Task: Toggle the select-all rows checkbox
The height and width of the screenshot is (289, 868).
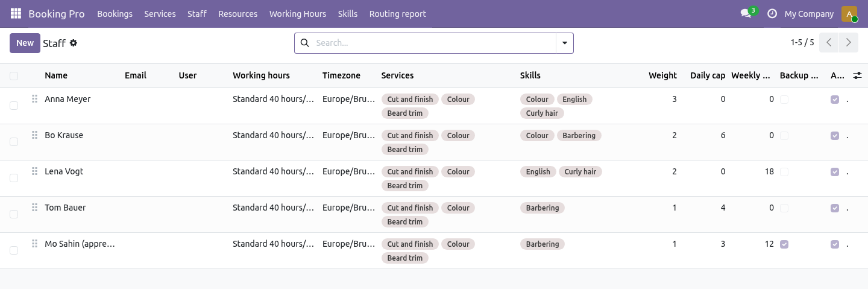Action: coord(14,75)
